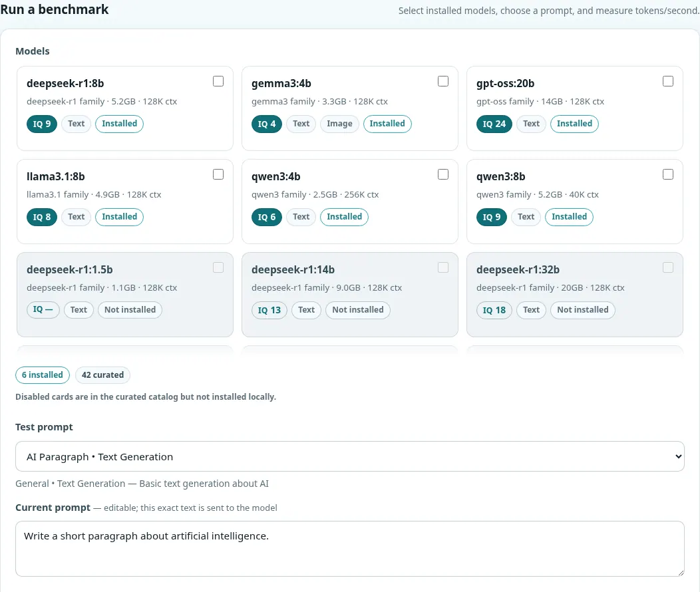Click the Image tag on gemma3:4b
Image resolution: width=700 pixels, height=592 pixels.
coord(339,124)
